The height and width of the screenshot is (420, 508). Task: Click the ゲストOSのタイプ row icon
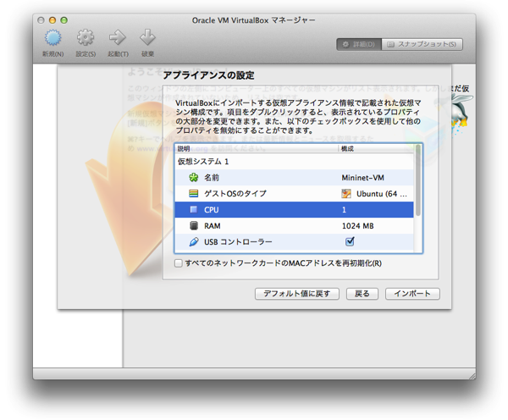(193, 194)
